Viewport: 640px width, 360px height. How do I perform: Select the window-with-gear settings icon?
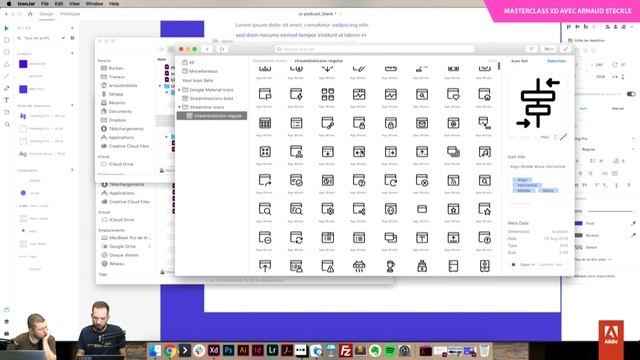[327, 209]
